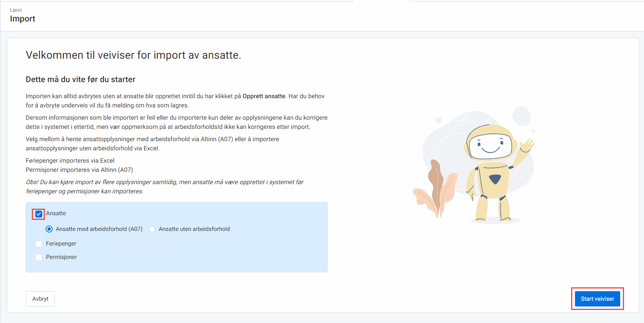Click the Permisjoner label text

point(61,257)
